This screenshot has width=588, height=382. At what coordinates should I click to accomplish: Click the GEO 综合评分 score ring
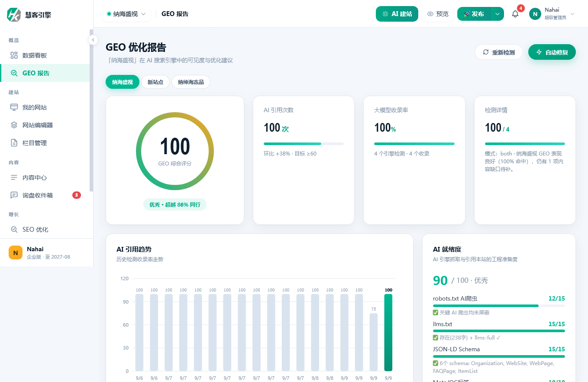click(x=175, y=151)
